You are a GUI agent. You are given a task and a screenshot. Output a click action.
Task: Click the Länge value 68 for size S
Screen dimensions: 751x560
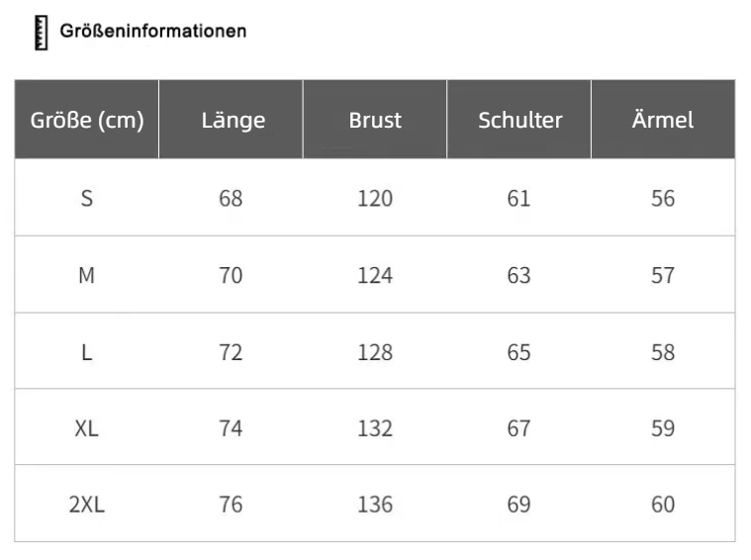(x=231, y=199)
